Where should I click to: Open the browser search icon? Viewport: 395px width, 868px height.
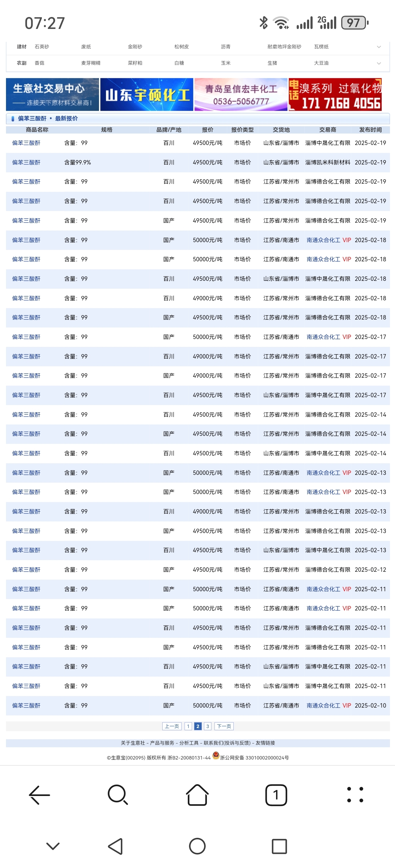118,795
